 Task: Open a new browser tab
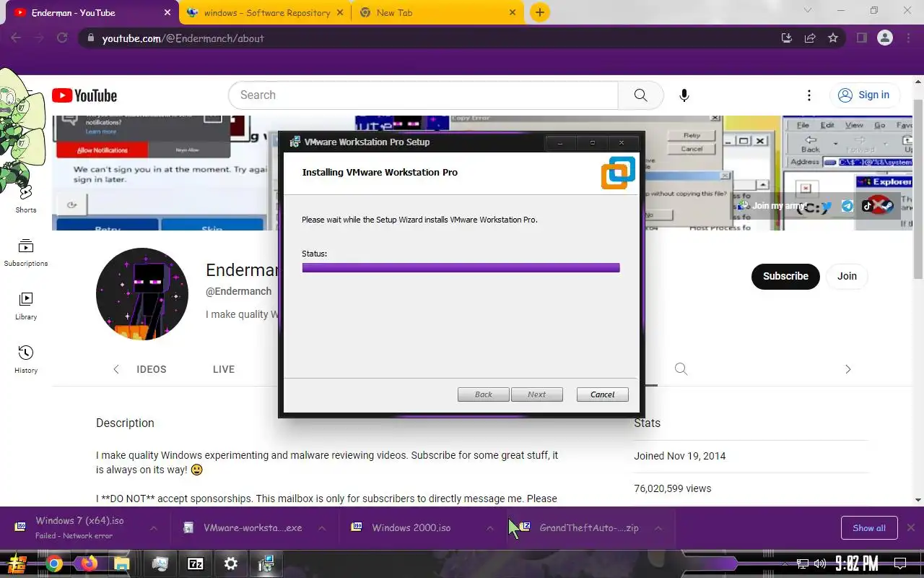tap(539, 12)
